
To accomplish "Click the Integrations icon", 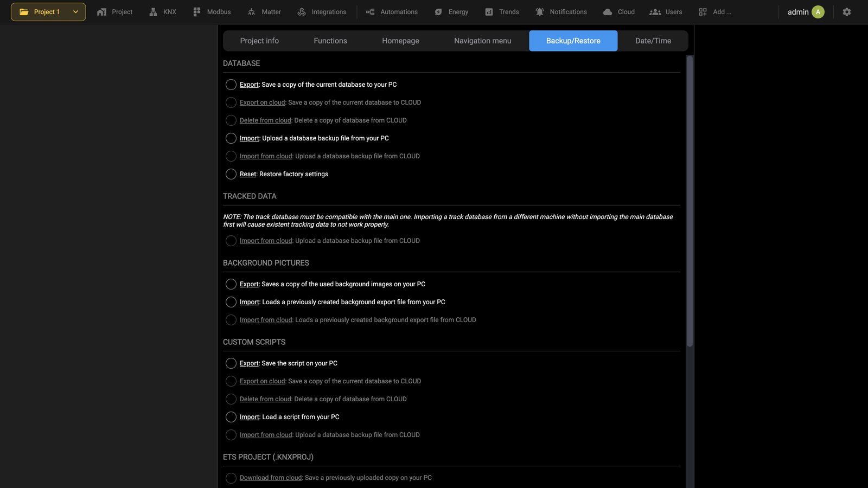I will tap(302, 12).
